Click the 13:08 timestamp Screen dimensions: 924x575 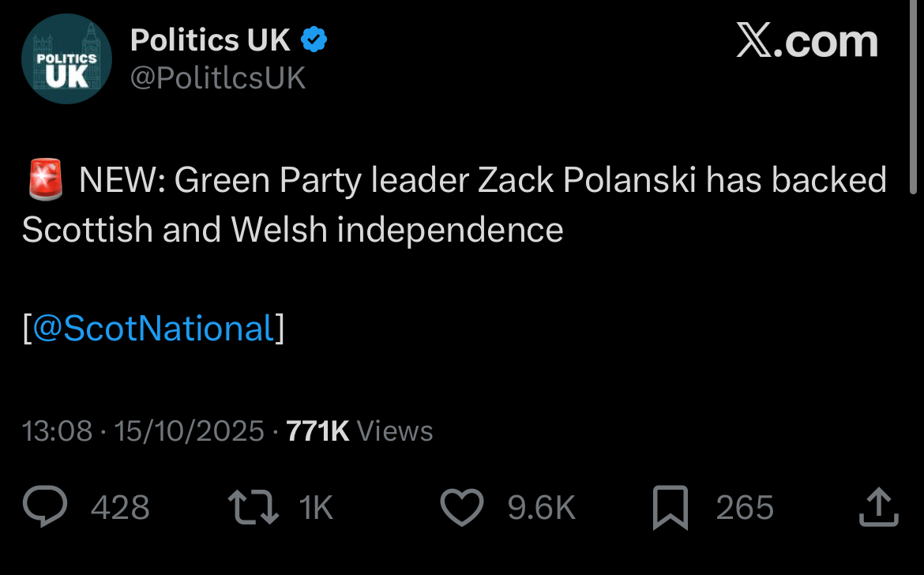[57, 431]
